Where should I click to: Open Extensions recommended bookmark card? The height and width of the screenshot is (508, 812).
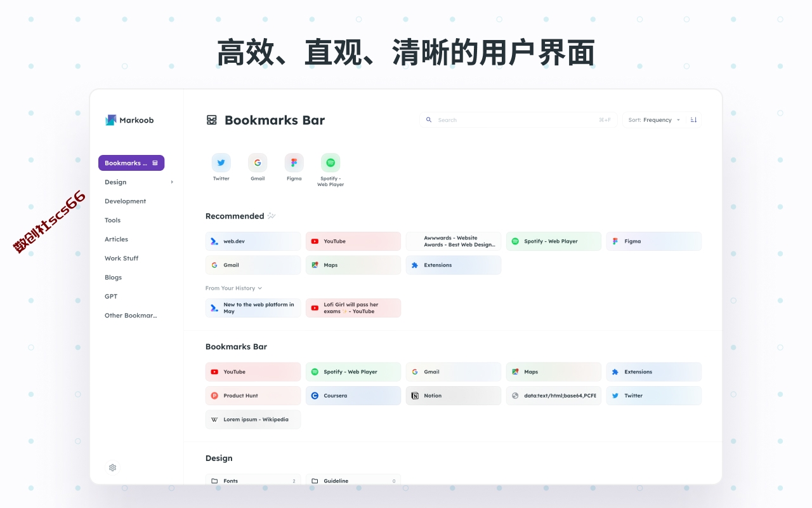pyautogui.click(x=454, y=265)
